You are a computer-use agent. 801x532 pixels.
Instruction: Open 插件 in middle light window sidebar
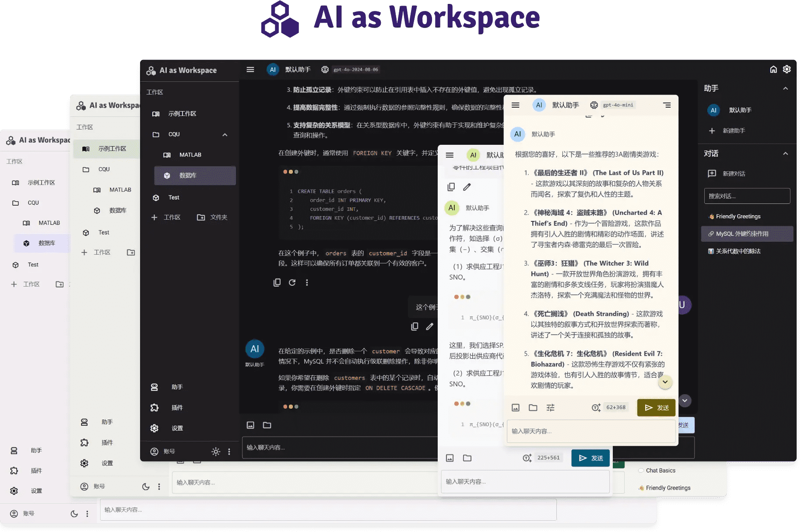[107, 443]
